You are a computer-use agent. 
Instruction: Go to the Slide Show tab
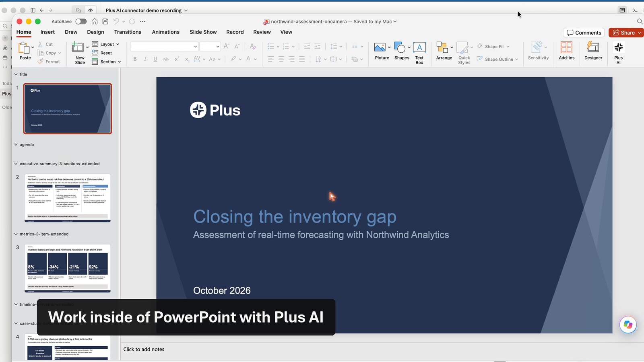[x=203, y=32]
